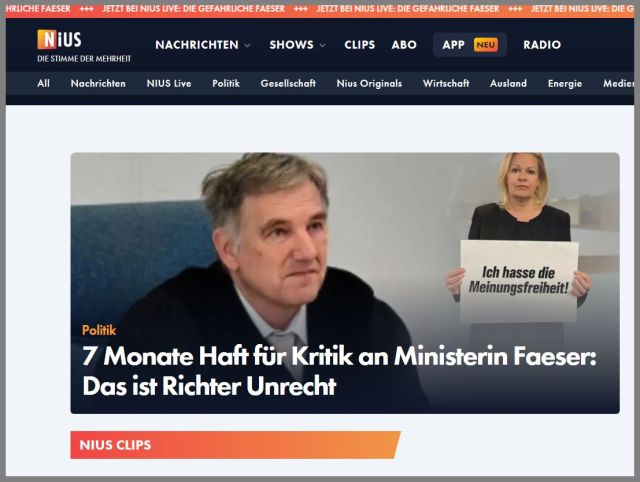
Task: Click the breaking news ticker banner
Action: tap(320, 9)
